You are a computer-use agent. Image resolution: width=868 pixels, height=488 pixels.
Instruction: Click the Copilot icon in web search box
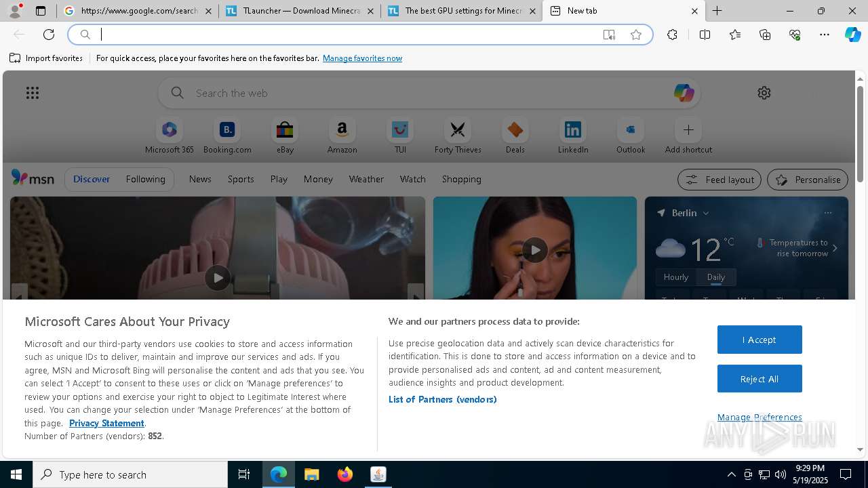pyautogui.click(x=684, y=93)
